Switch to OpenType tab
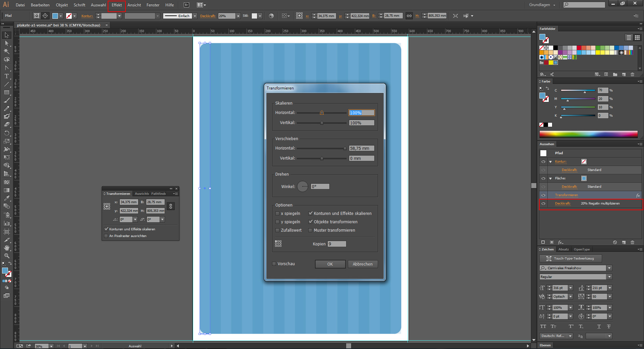The image size is (644, 349). 582,249
